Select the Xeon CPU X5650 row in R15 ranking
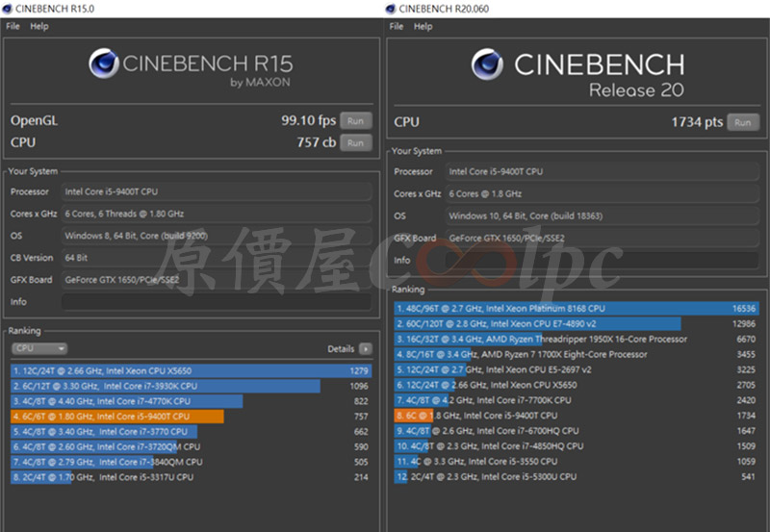The height and width of the screenshot is (532, 770). click(x=191, y=371)
